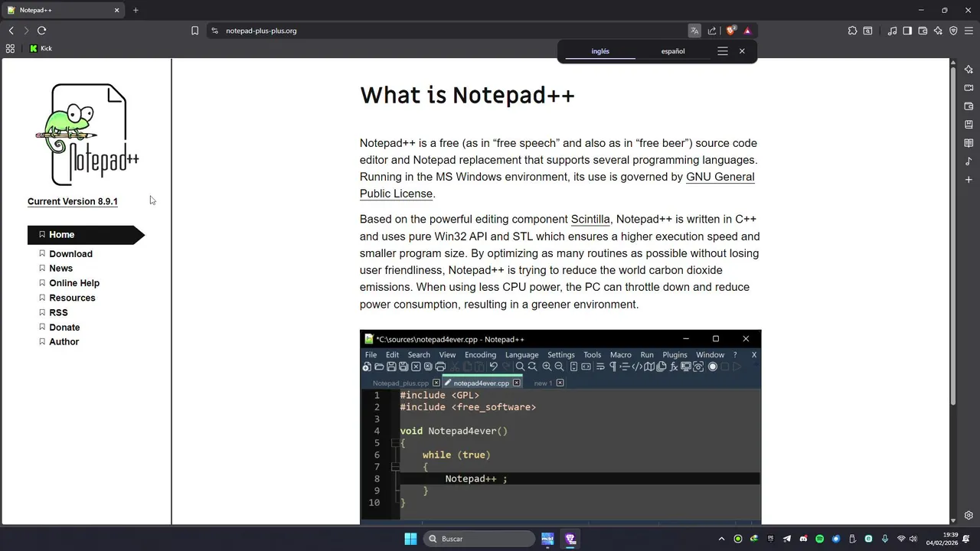
Task: Open the Playlist music note in the top toolbar
Action: 892,31
